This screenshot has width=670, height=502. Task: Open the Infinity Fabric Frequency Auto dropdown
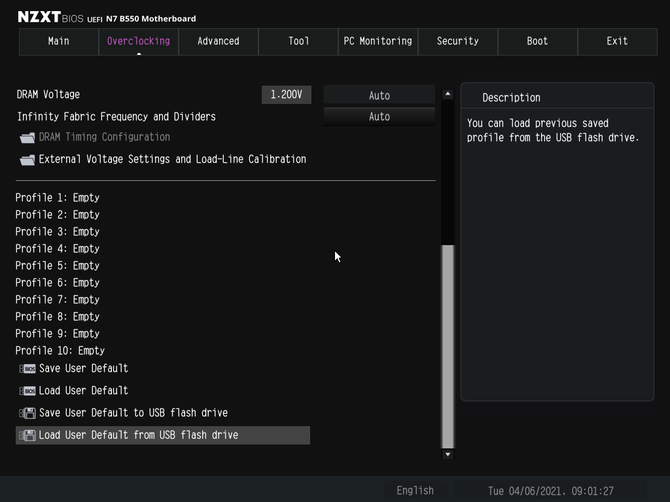(379, 117)
